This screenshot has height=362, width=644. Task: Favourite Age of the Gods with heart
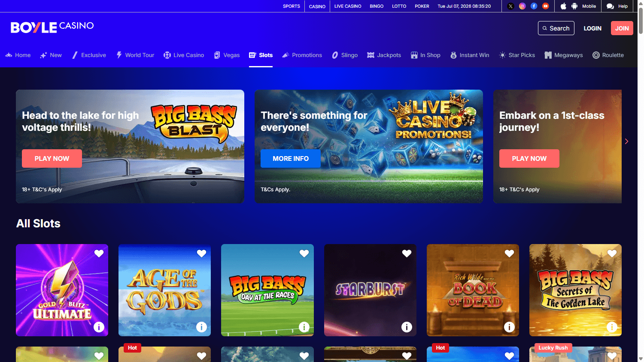201,253
